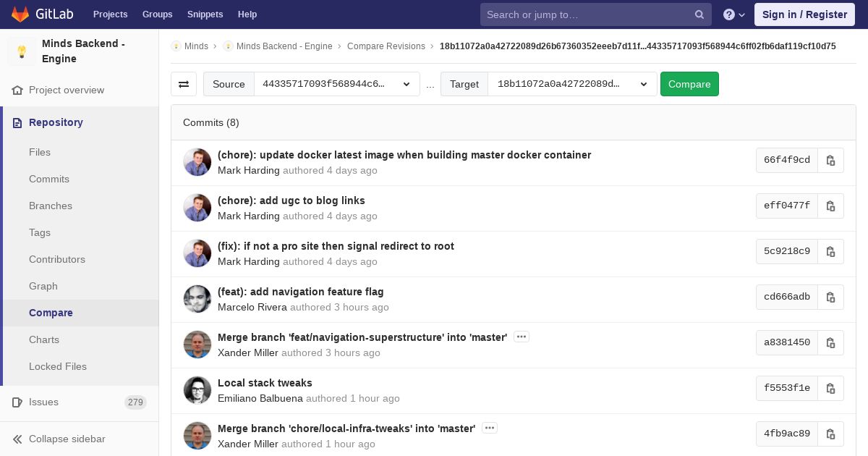Image resolution: width=868 pixels, height=456 pixels.
Task: Open Contributors in sidebar
Action: (57, 260)
